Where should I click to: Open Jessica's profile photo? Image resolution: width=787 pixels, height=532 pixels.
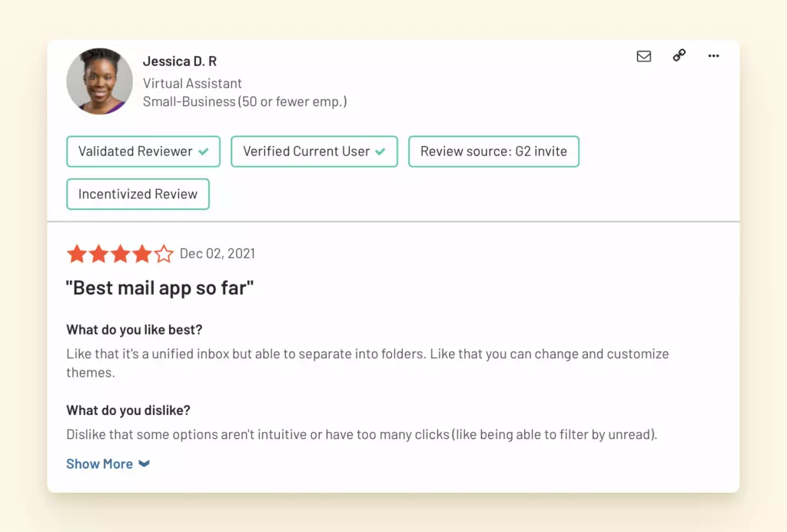pos(100,81)
